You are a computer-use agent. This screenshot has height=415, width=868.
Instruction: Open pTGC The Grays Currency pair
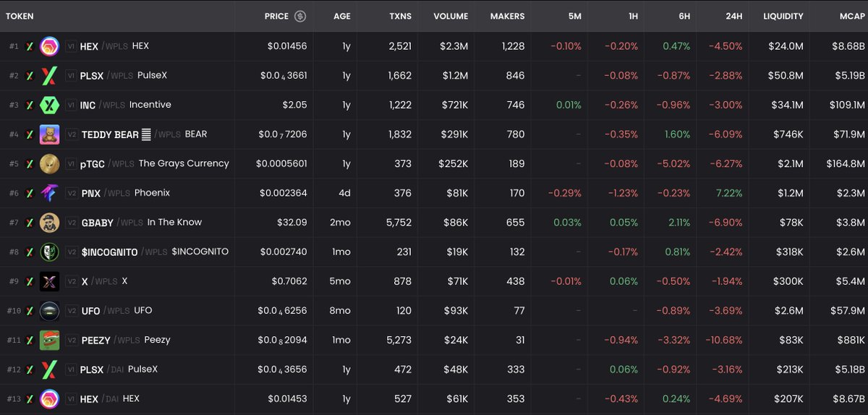tap(154, 163)
